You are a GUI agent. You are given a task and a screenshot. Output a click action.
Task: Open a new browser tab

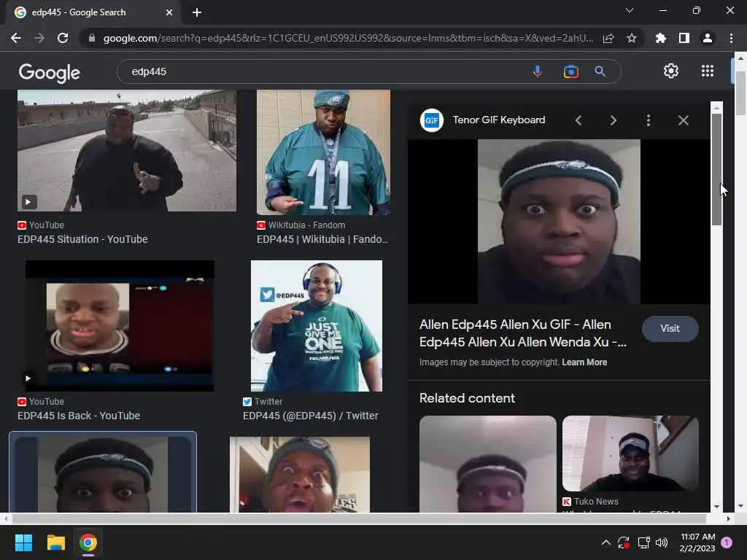(197, 12)
